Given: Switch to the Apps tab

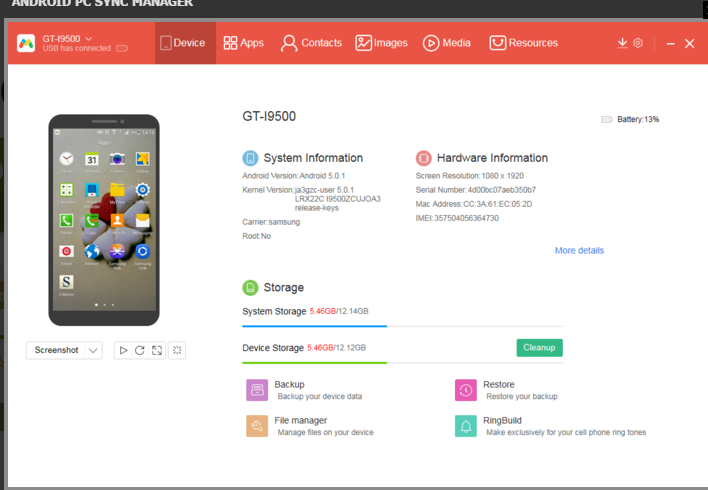Looking at the screenshot, I should point(243,43).
